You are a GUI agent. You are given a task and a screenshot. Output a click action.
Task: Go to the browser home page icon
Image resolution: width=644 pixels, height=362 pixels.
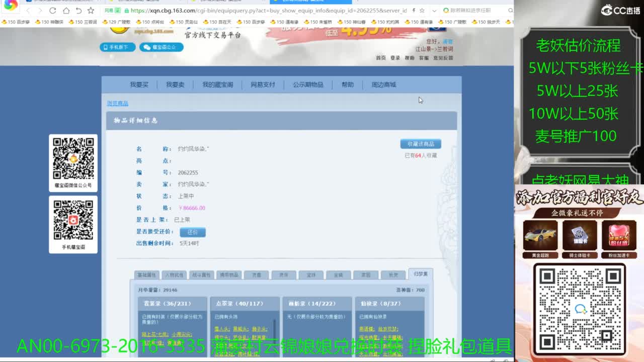pos(66,11)
